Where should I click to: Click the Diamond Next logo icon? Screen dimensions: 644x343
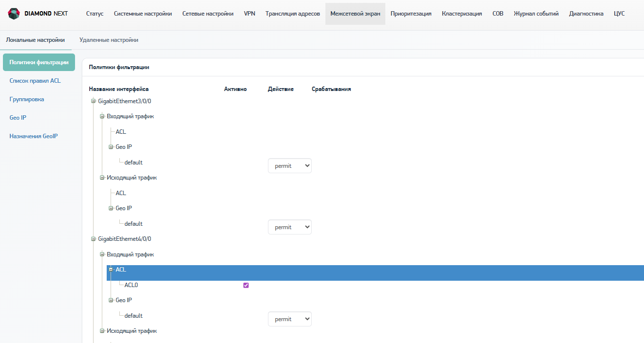pos(14,14)
